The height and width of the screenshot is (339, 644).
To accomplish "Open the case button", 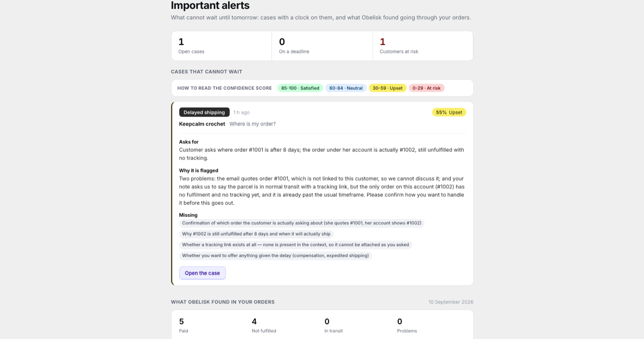I will [x=202, y=273].
